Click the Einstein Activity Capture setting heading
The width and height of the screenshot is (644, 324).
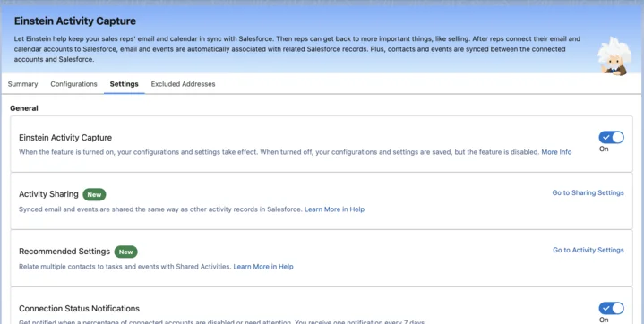(65, 138)
